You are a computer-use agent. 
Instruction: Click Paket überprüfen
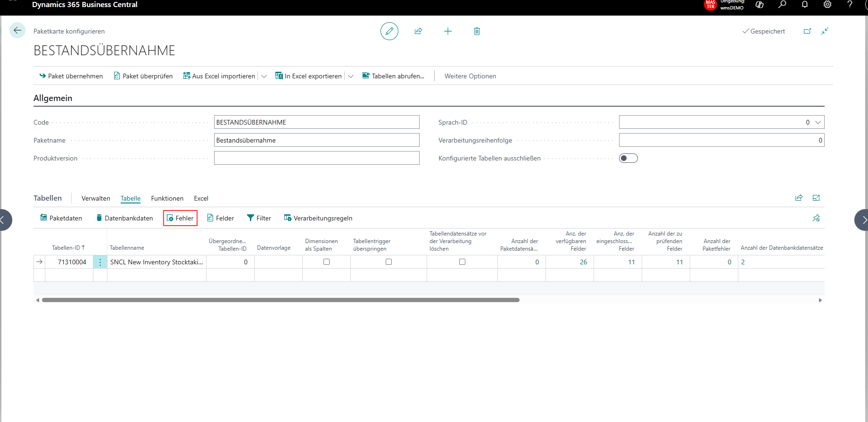pyautogui.click(x=143, y=76)
